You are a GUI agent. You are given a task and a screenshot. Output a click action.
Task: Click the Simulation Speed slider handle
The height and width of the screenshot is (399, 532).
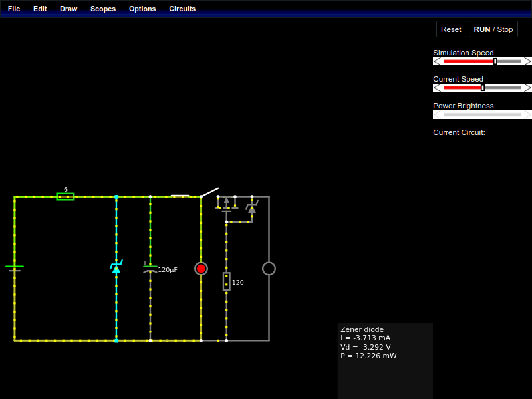click(495, 61)
